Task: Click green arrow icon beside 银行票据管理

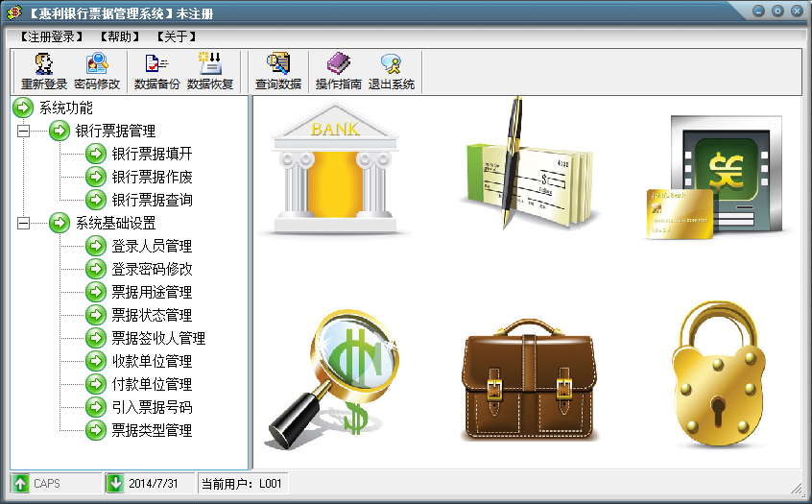Action: 60,131
